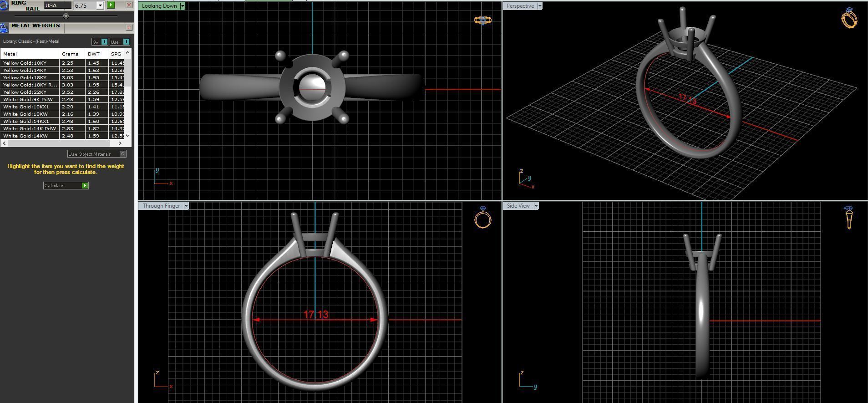868x403 pixels.
Task: Select the White Gold:14K PdW row
Action: (62, 128)
